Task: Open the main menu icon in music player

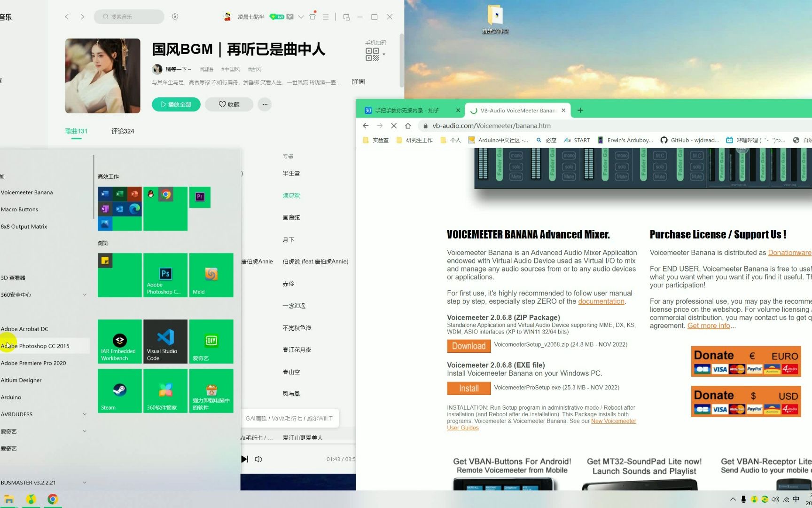Action: 325,17
